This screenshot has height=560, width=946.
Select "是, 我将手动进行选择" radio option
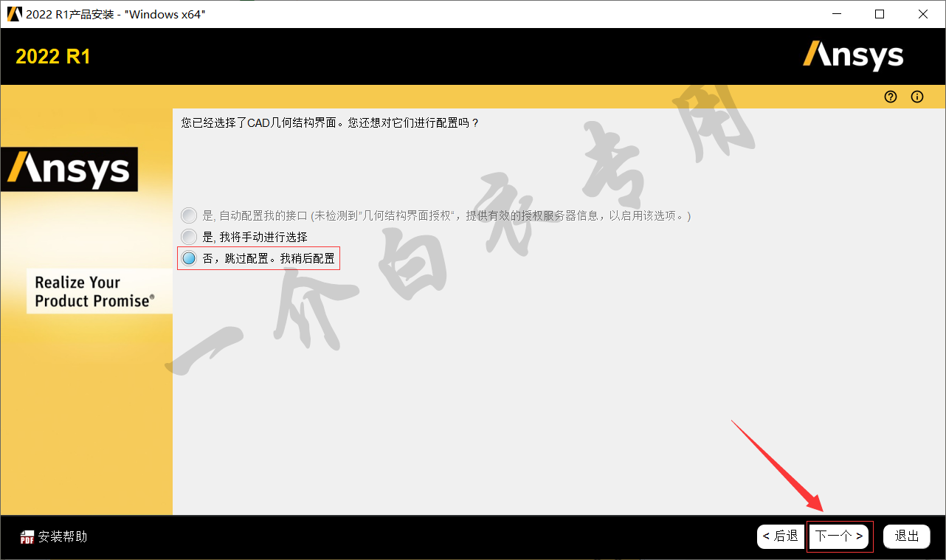pos(190,237)
